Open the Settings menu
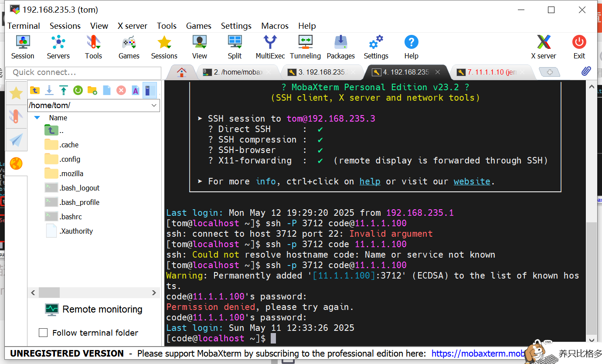This screenshot has width=602, height=364. (236, 26)
